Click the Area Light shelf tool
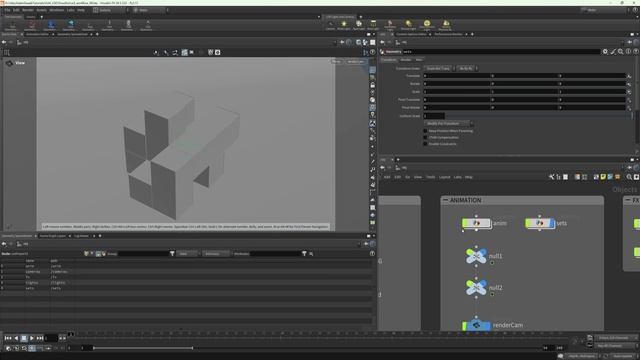Image resolution: width=640 pixels, height=360 pixels. coord(373,25)
